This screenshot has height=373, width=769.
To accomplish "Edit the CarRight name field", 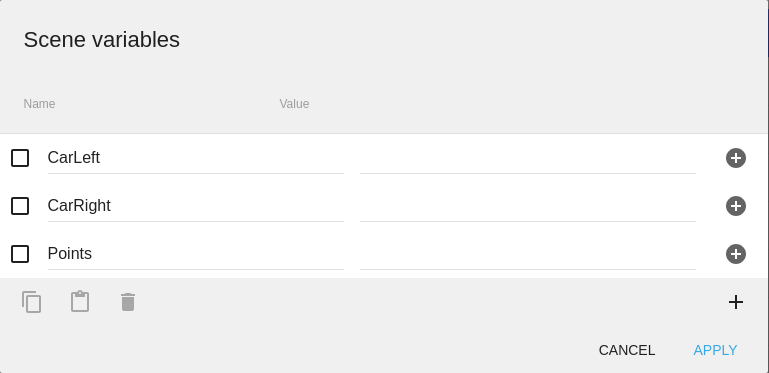I will pyautogui.click(x=196, y=206).
